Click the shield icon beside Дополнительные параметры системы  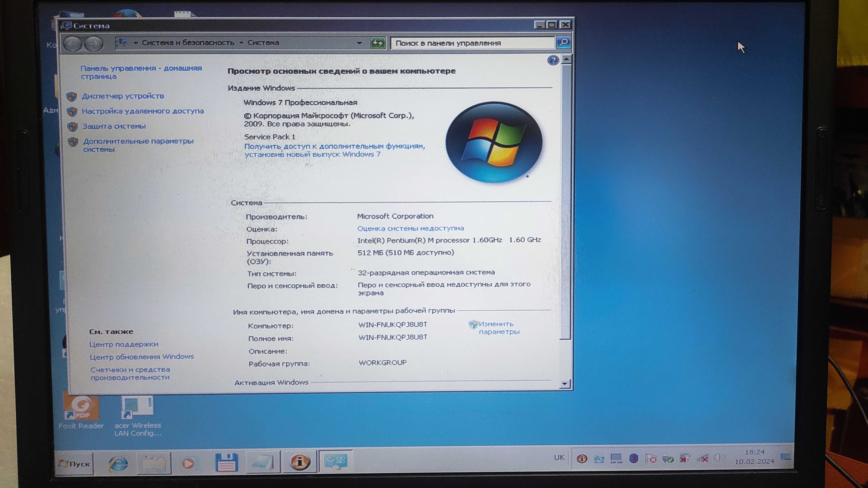(73, 142)
